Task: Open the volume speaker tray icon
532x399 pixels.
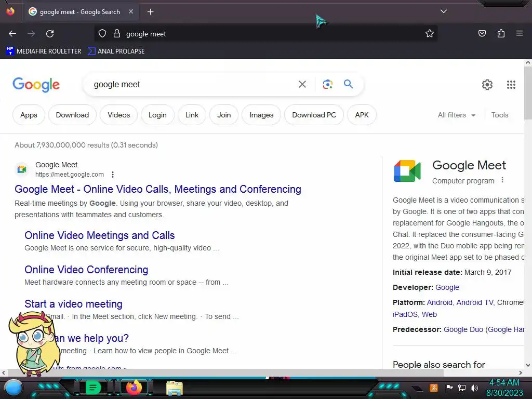Action: point(474,388)
